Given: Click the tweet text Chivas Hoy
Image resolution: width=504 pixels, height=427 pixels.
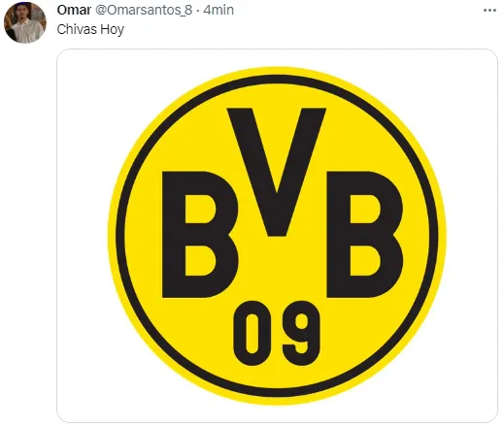Looking at the screenshot, I should coord(90,29).
